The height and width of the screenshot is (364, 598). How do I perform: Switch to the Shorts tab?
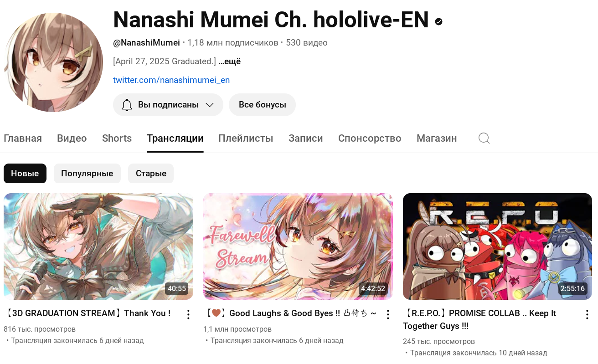[x=117, y=138]
